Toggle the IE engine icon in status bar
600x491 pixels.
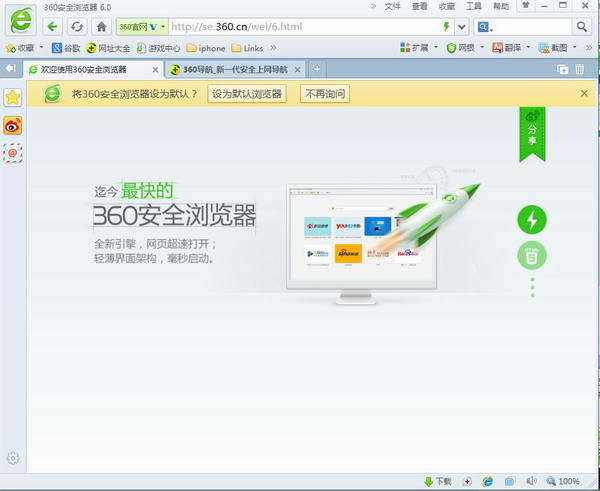[x=488, y=481]
